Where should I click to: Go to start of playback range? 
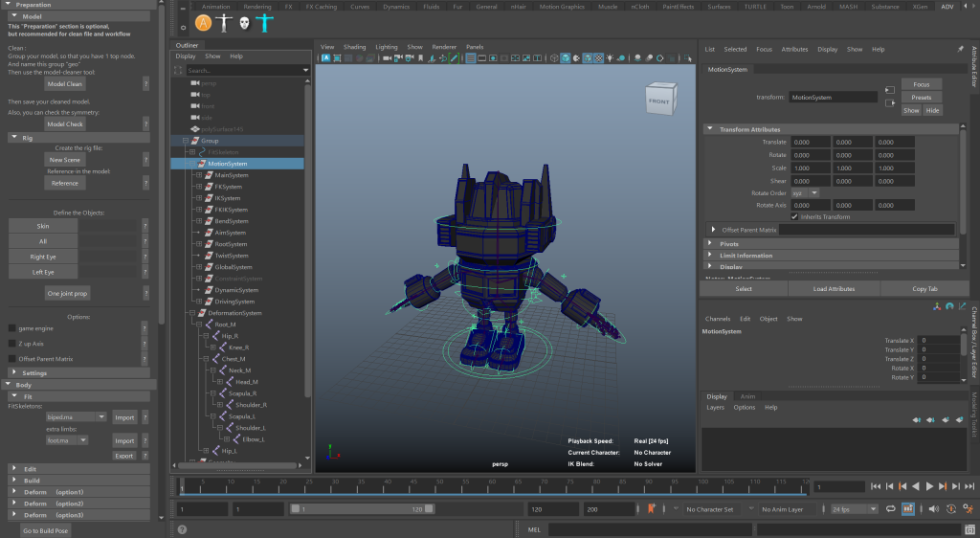click(876, 486)
